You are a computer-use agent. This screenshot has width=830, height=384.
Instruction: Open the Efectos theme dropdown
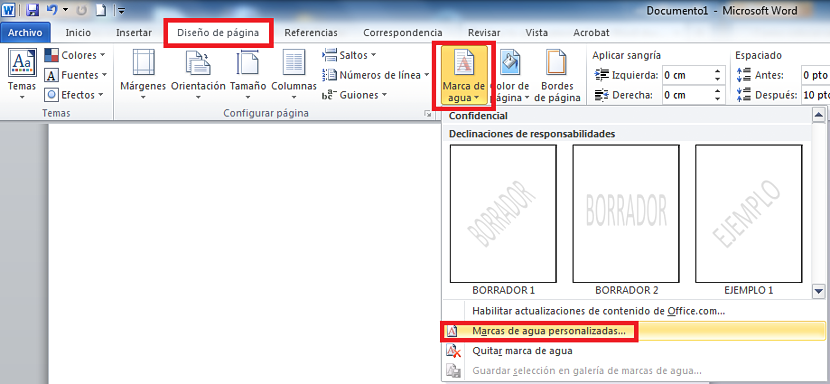coord(75,95)
